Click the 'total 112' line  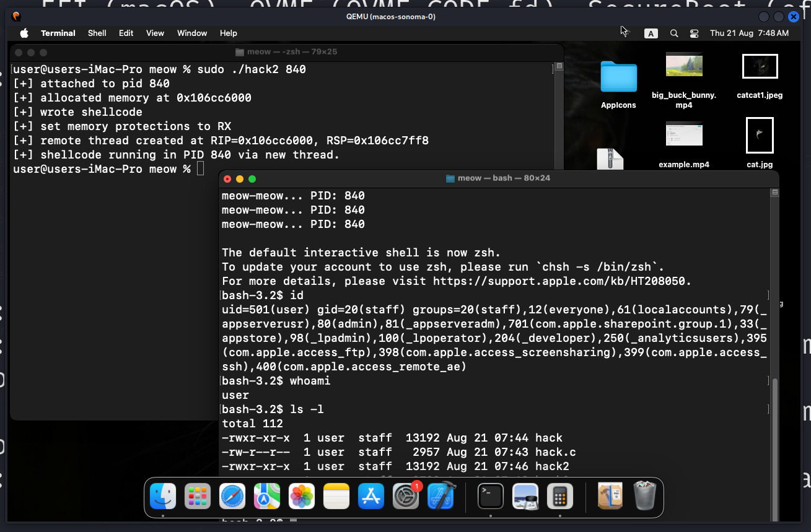(252, 424)
